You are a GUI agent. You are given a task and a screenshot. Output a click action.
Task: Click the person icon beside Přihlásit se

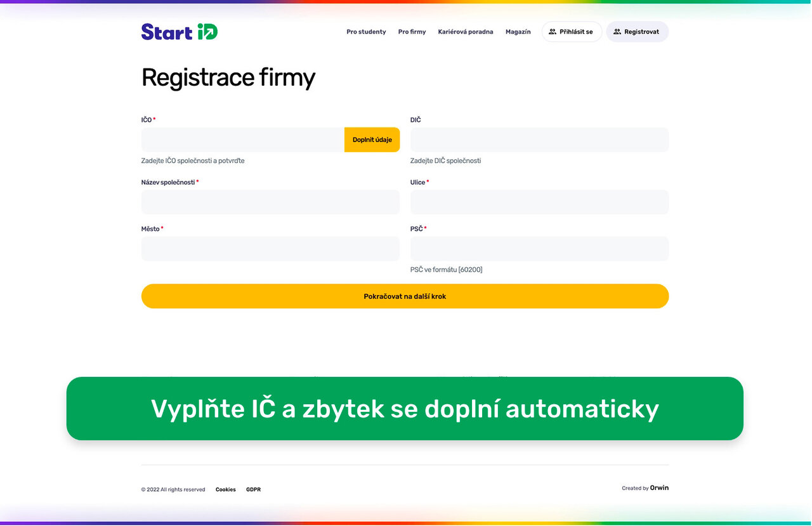pos(553,32)
